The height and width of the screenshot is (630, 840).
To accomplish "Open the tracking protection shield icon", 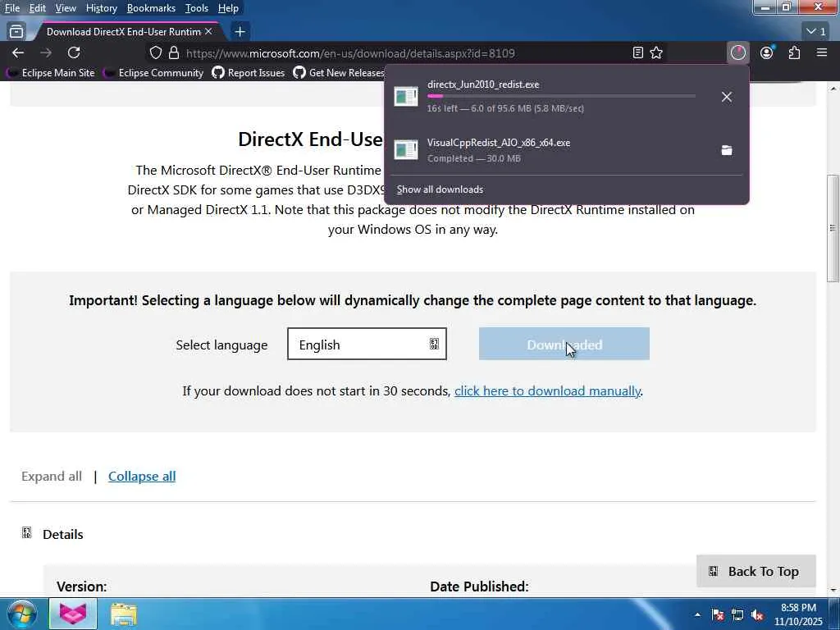I will click(155, 53).
